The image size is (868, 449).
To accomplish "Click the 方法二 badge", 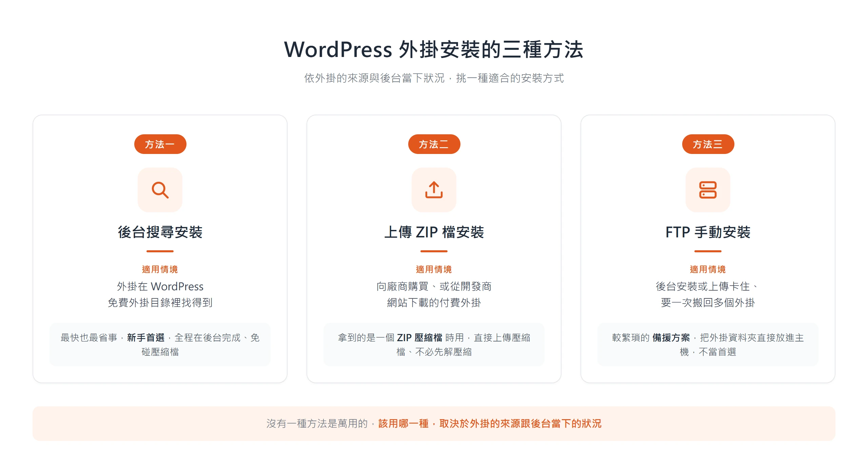I will [434, 144].
